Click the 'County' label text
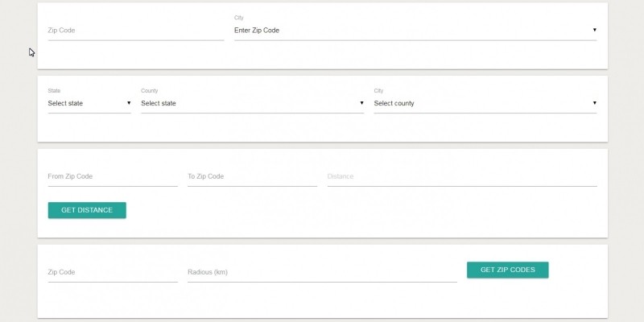The width and height of the screenshot is (644, 322). point(150,91)
